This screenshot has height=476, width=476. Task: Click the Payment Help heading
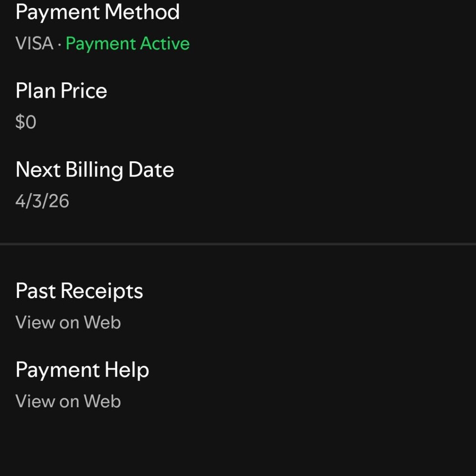(82, 369)
